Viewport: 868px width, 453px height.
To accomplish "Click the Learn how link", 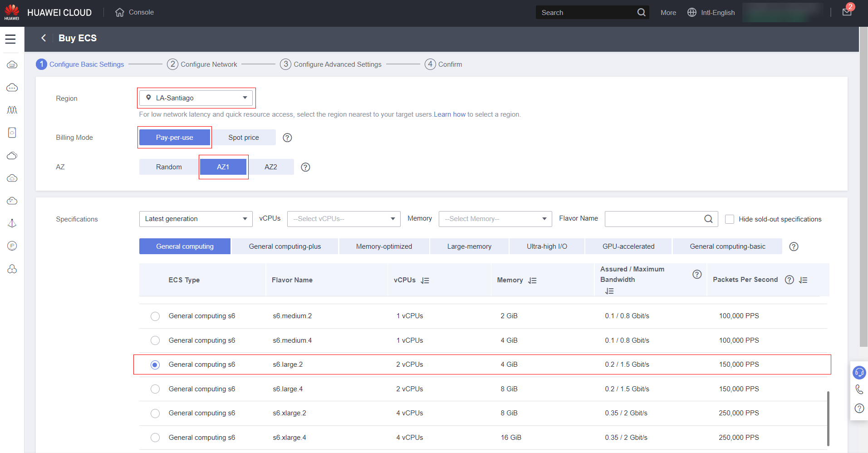I will 449,114.
